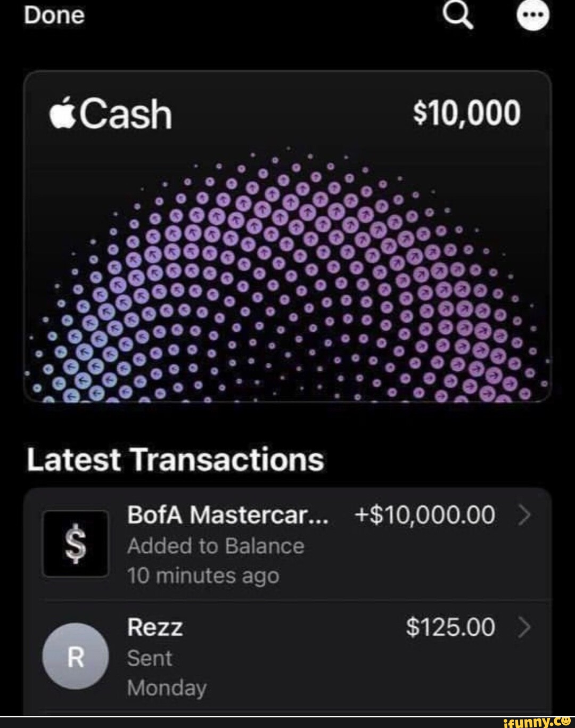Expand the Rezz transaction chevron

525,628
